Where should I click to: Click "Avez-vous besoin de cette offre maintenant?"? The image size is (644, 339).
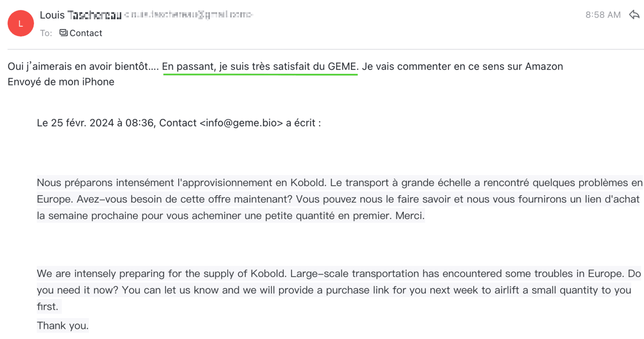coord(184,199)
